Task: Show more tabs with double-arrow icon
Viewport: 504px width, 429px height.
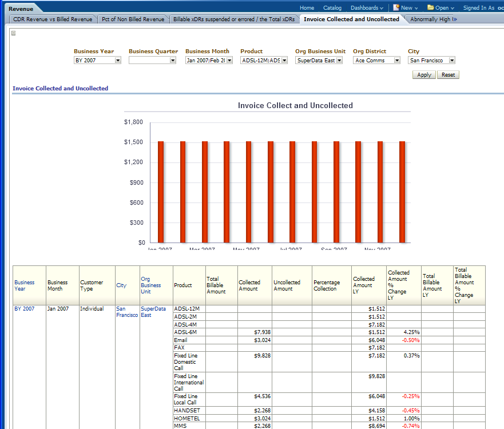Action: click(x=455, y=19)
